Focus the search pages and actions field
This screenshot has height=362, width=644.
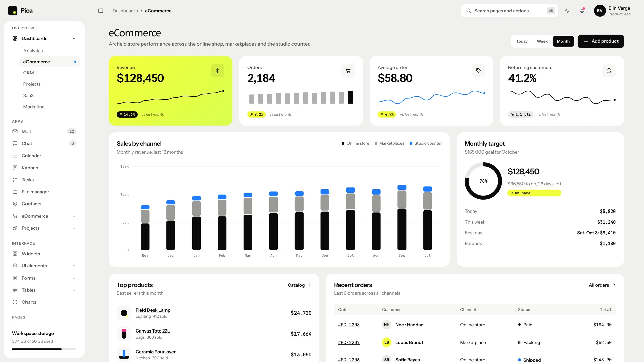click(509, 11)
